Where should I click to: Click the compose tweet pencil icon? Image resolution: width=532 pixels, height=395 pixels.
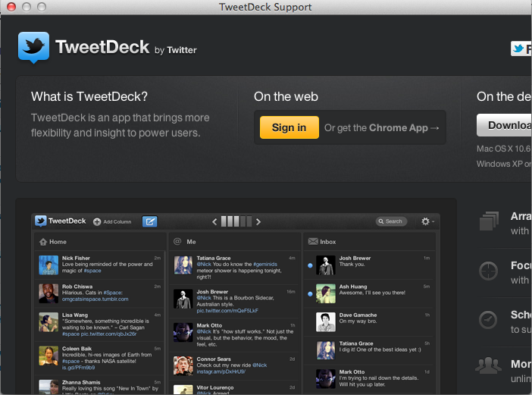pos(149,221)
